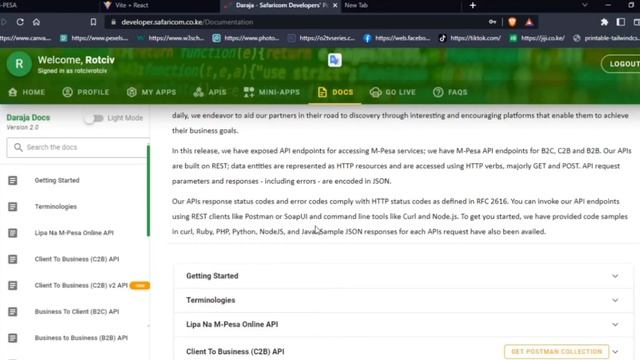This screenshot has width=640, height=360.
Task: Close the Daraja Safaricom Developers tab
Action: (x=335, y=5)
